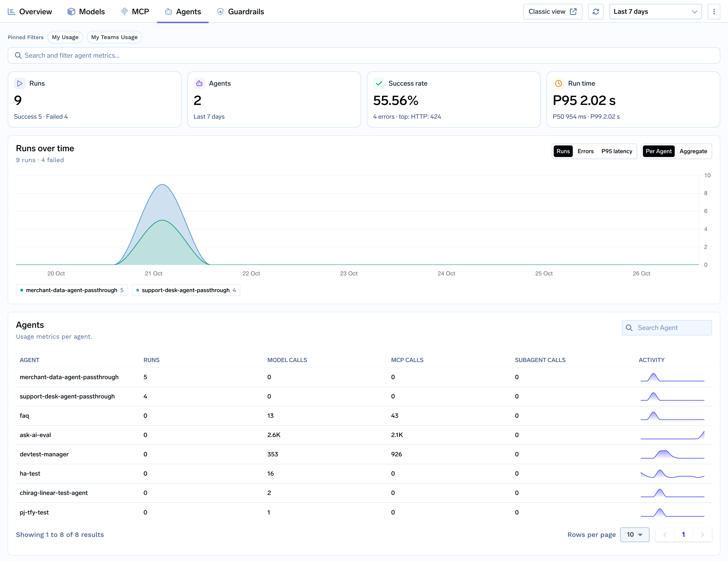
Task: Focus the Search and filter agent metrics field
Action: (x=364, y=55)
